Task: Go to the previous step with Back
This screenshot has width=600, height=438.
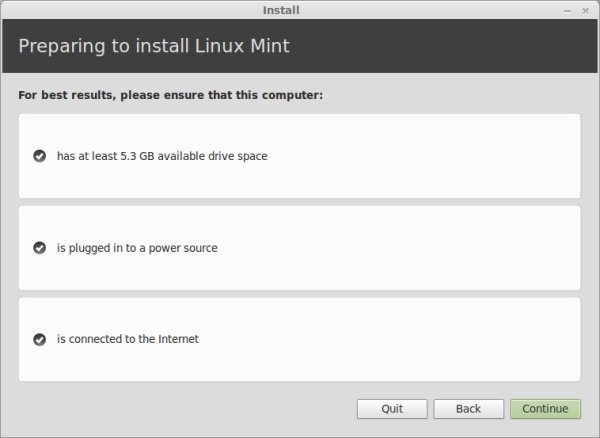Action: pos(468,409)
